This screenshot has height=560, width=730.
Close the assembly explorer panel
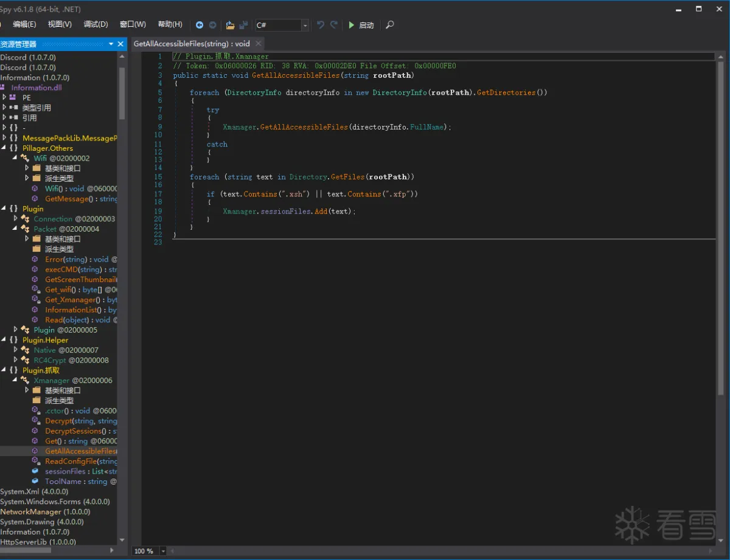point(120,44)
